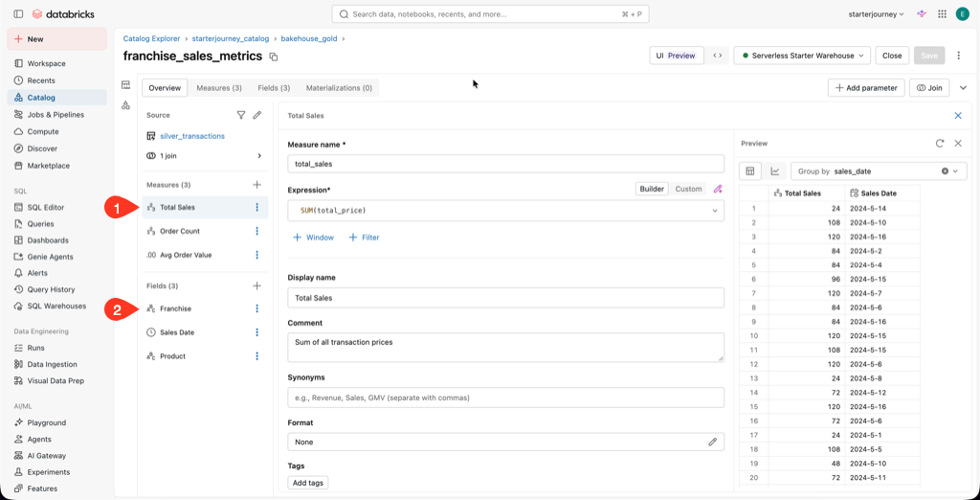The width and height of the screenshot is (980, 500).
Task: Open Catalog in the sidebar
Action: tap(56, 98)
